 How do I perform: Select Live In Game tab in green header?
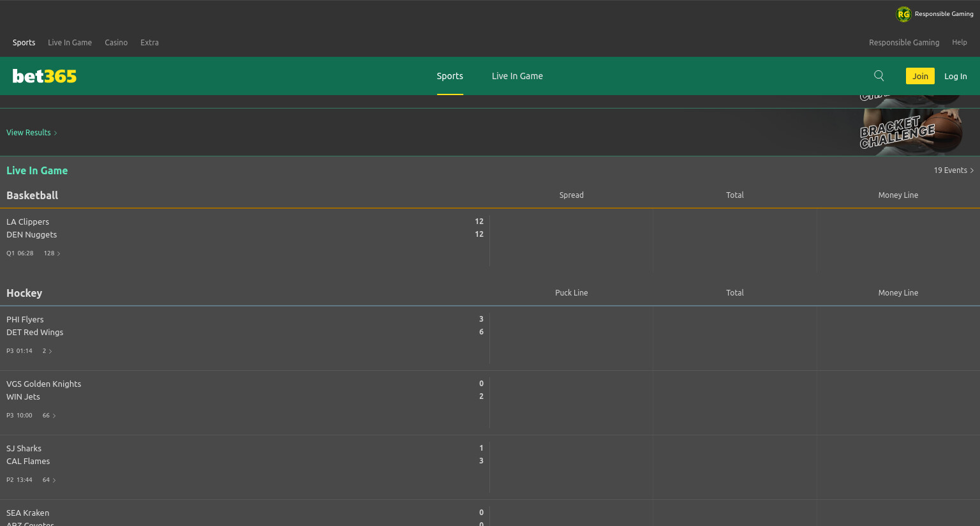coord(517,76)
